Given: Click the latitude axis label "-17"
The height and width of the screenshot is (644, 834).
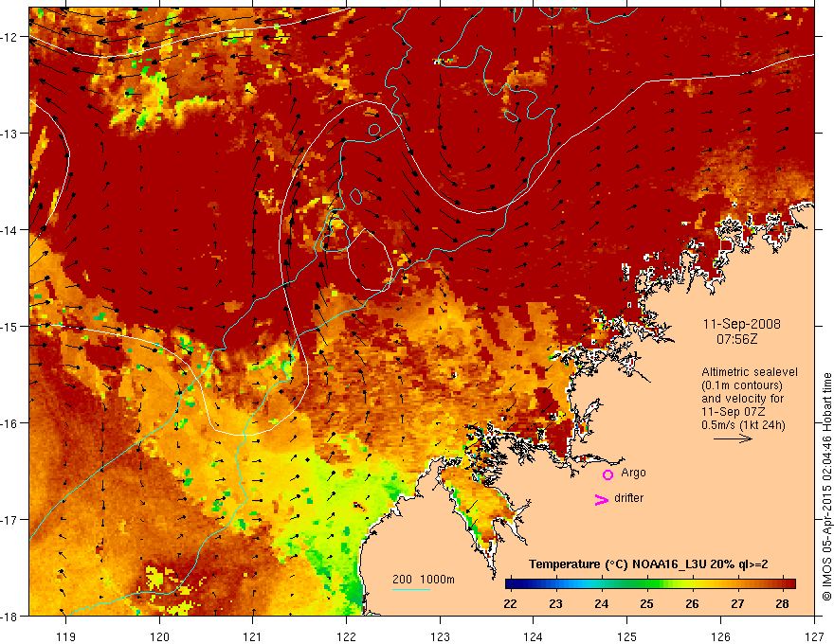Looking at the screenshot, I should (x=10, y=519).
